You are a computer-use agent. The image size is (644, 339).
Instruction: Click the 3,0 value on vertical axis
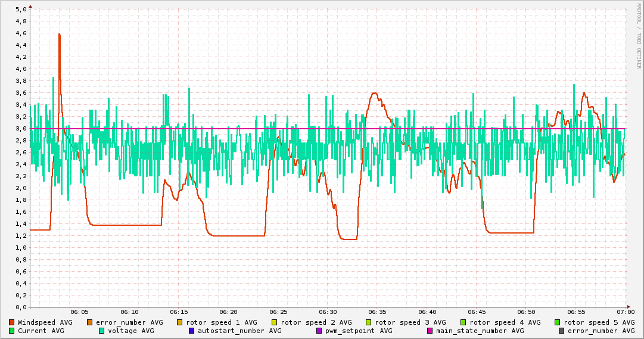(x=20, y=129)
